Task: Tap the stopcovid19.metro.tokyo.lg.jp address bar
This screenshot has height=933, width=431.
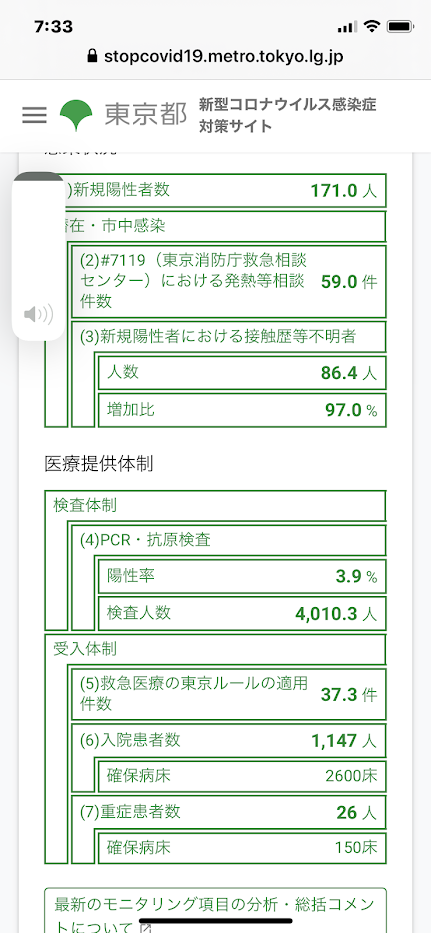Action: tap(216, 57)
